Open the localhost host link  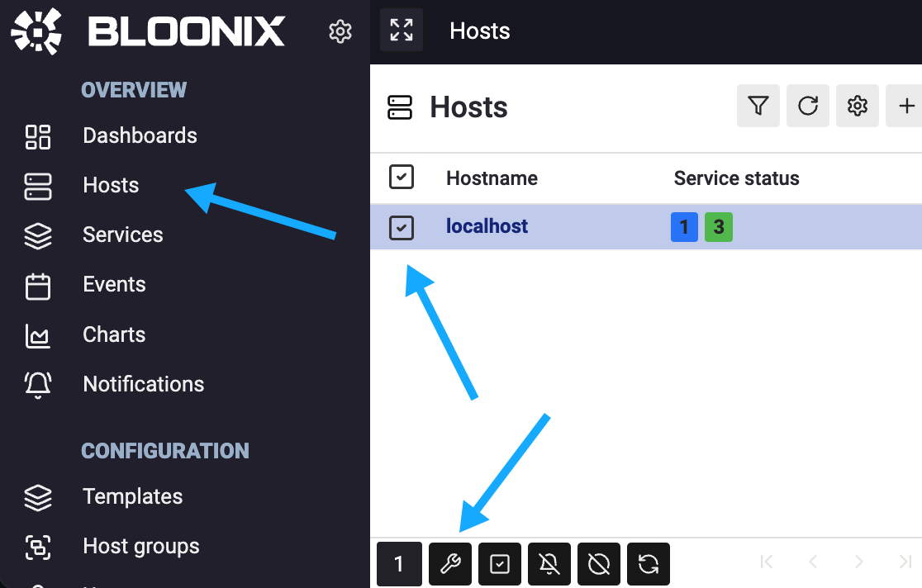[487, 226]
